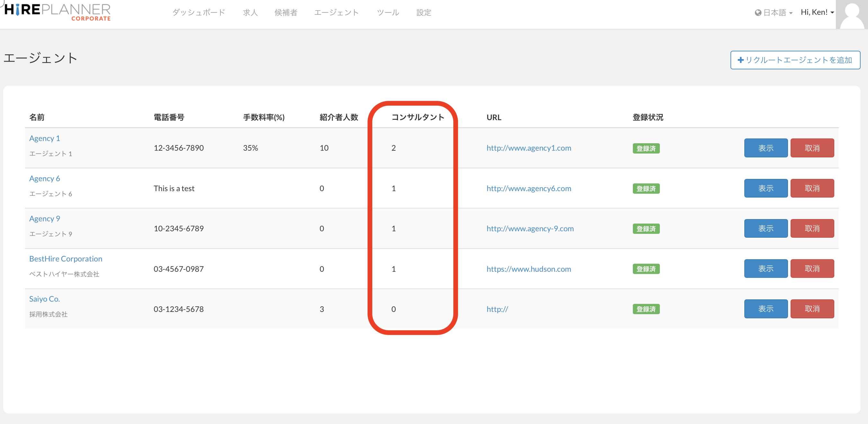The width and height of the screenshot is (868, 424).
Task: Open the 設定 menu
Action: tap(423, 13)
